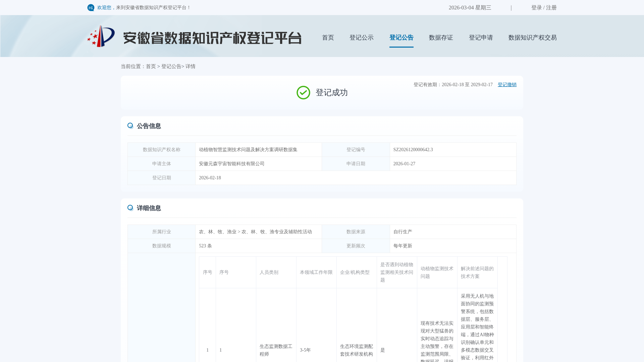Click the cell starting 现有技术无法实现对大型猛兽

point(437,341)
